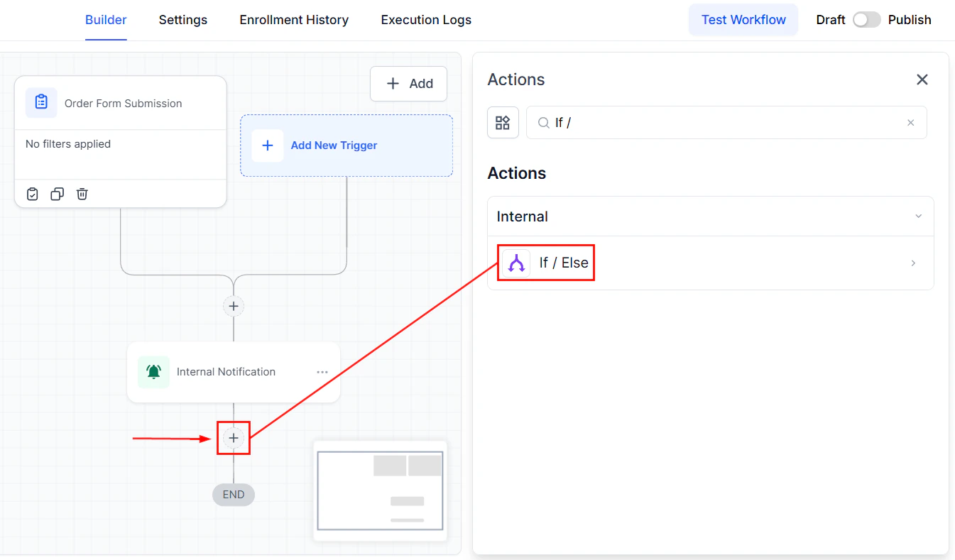Focus the actions search field
955x560 pixels.
726,123
